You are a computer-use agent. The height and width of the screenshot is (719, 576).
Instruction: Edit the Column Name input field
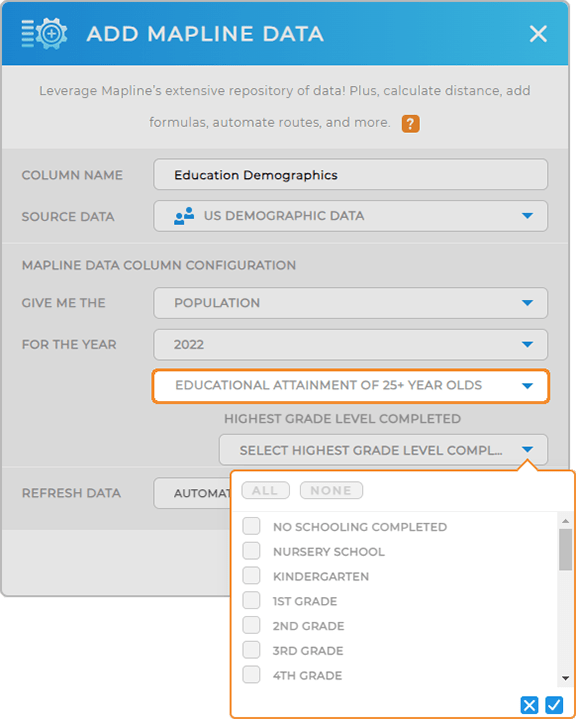[x=350, y=174]
